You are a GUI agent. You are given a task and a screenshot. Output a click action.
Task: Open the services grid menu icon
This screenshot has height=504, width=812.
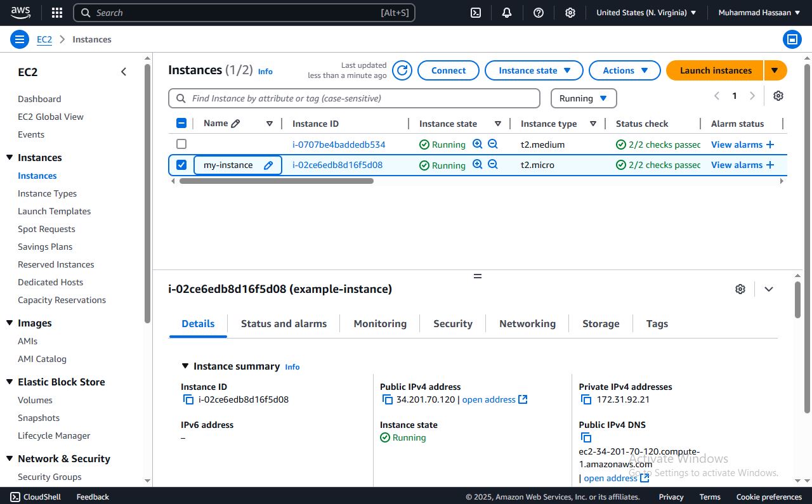[57, 13]
